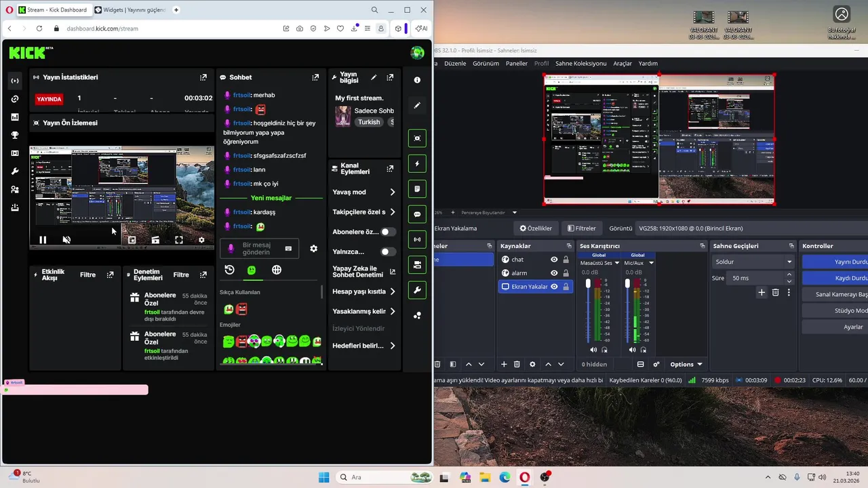This screenshot has width=868, height=488.
Task: Open stream preview settings gear
Action: 201,240
